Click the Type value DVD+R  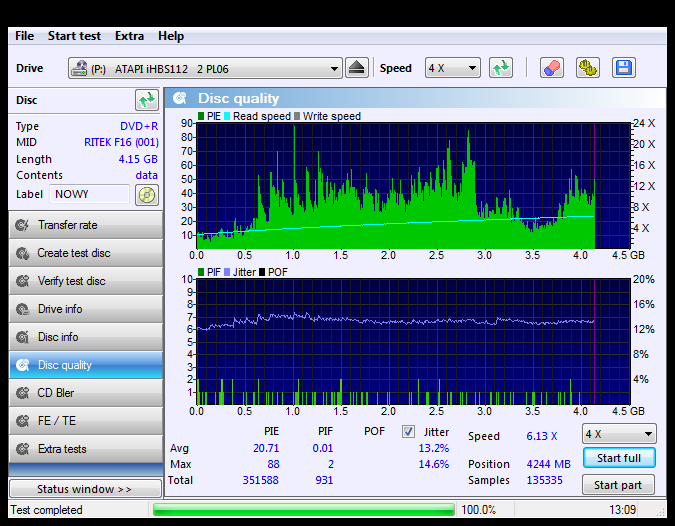[x=139, y=126]
